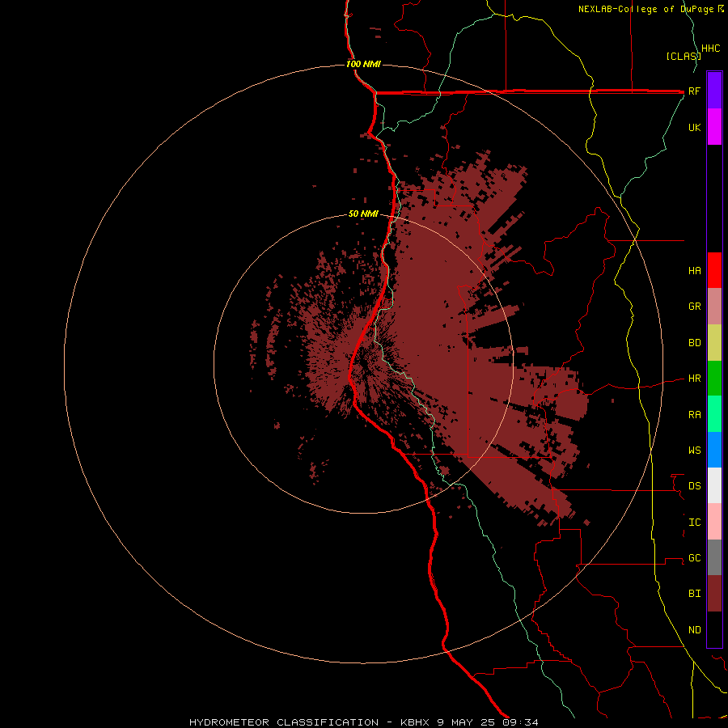The height and width of the screenshot is (728, 728).
Task: Click the GC legend label
Action: tap(694, 558)
